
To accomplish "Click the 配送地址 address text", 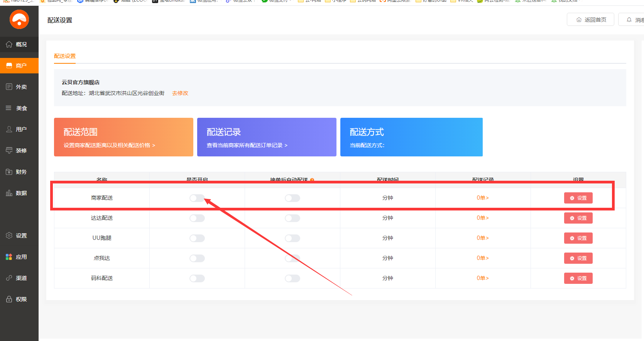I will click(113, 93).
